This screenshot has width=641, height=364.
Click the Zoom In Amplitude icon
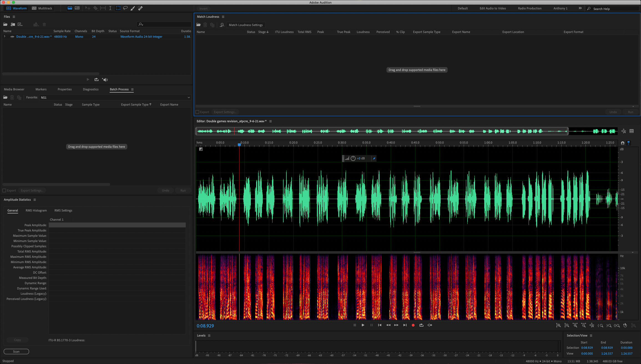coord(558,325)
